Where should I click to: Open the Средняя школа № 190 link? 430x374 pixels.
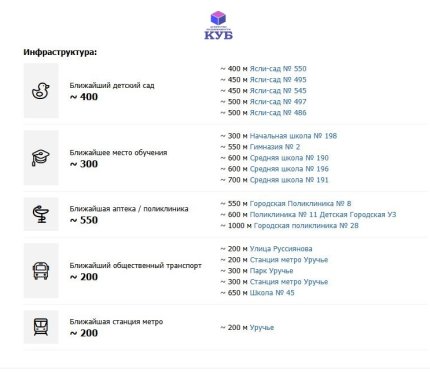click(289, 158)
